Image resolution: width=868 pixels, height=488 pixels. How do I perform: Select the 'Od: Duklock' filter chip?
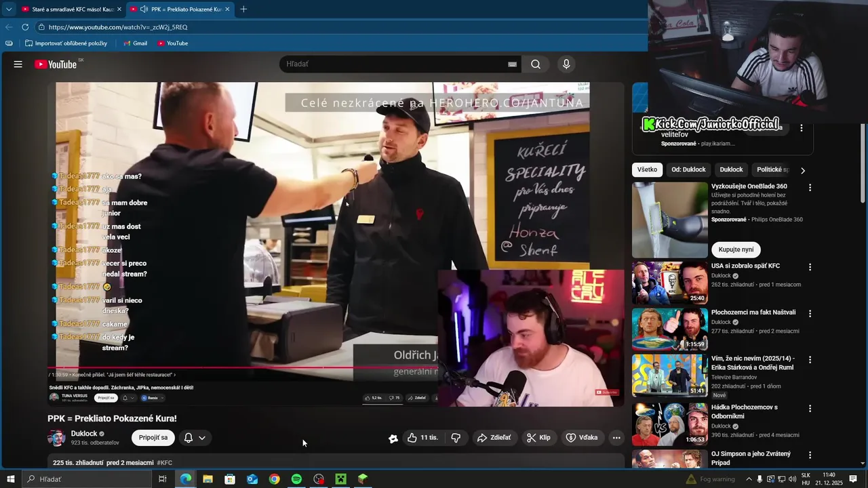coord(688,169)
